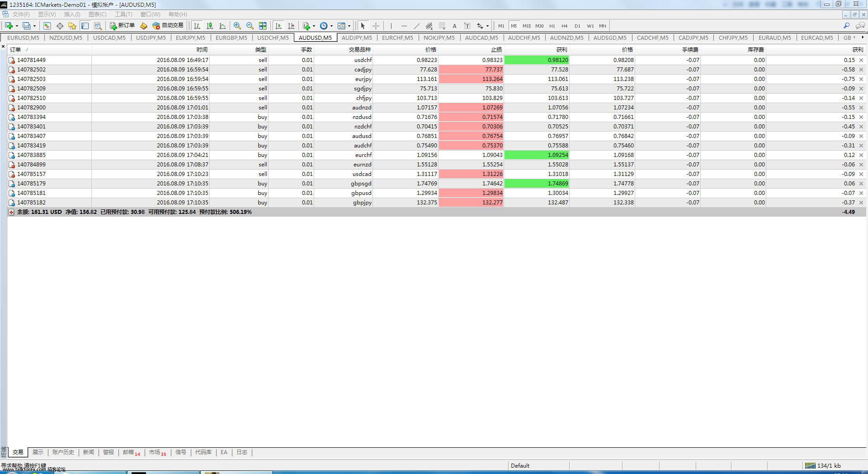Open the search magnifier icon
The width and height of the screenshot is (868, 474).
(846, 26)
